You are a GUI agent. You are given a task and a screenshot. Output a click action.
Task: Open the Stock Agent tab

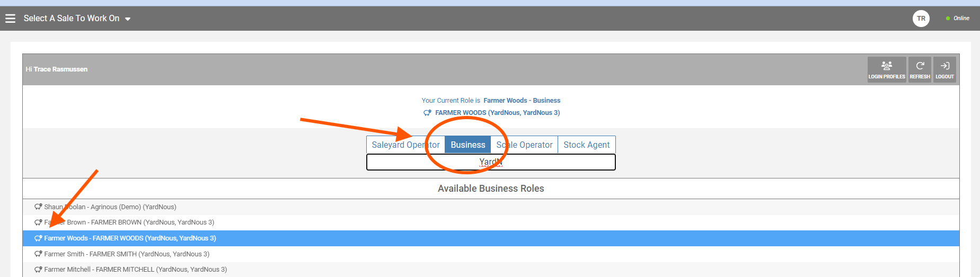click(586, 145)
